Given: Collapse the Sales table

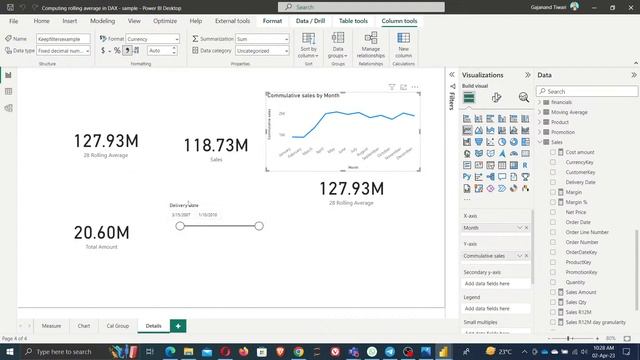Looking at the screenshot, I should [x=540, y=142].
